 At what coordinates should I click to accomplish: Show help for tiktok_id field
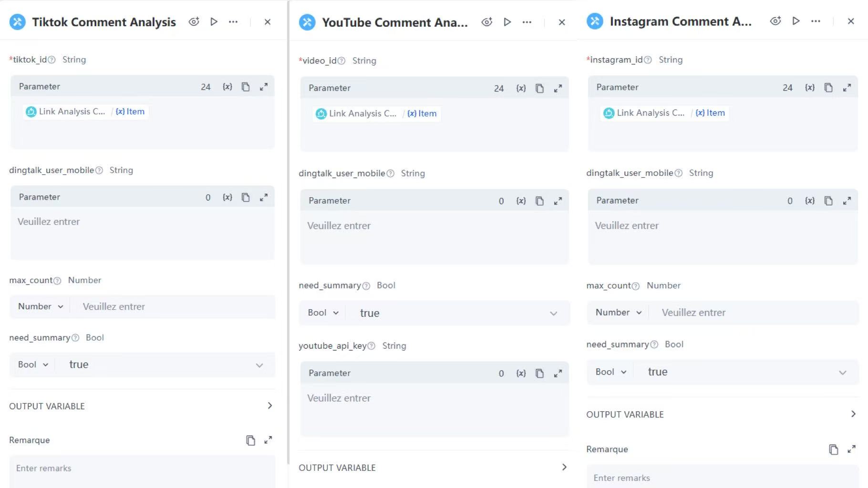pyautogui.click(x=52, y=60)
